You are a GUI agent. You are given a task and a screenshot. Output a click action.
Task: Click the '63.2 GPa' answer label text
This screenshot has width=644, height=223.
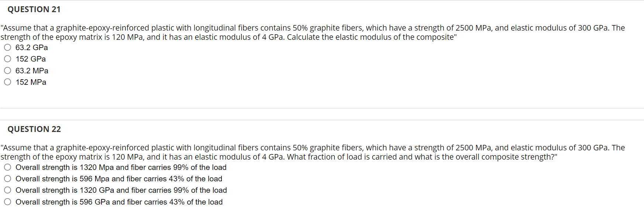pyautogui.click(x=31, y=47)
